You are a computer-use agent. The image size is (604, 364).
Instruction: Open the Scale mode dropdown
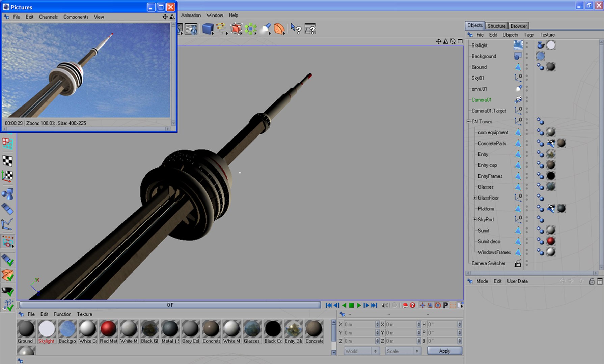403,351
